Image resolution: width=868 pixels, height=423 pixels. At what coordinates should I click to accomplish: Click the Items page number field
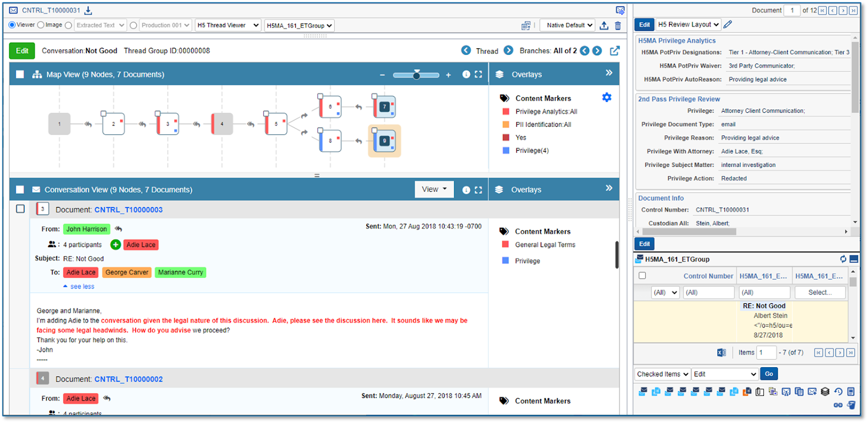tap(767, 352)
